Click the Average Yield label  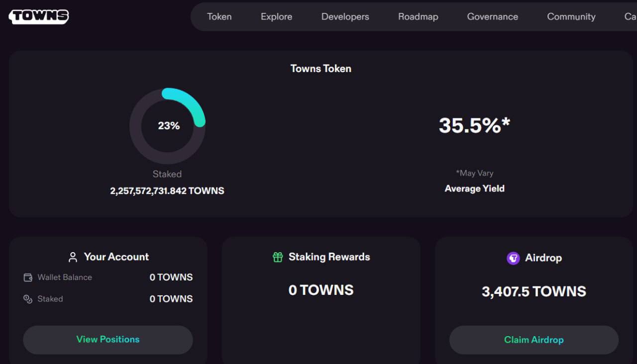[474, 188]
